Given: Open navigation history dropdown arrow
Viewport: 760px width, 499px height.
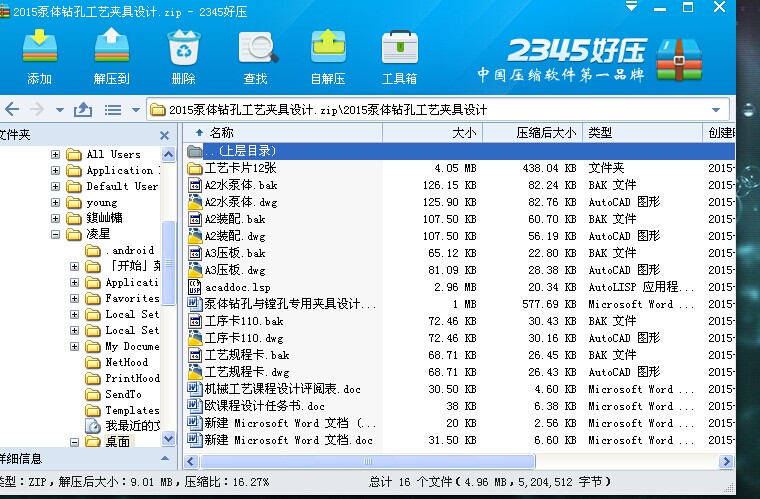Looking at the screenshot, I should (x=60, y=110).
